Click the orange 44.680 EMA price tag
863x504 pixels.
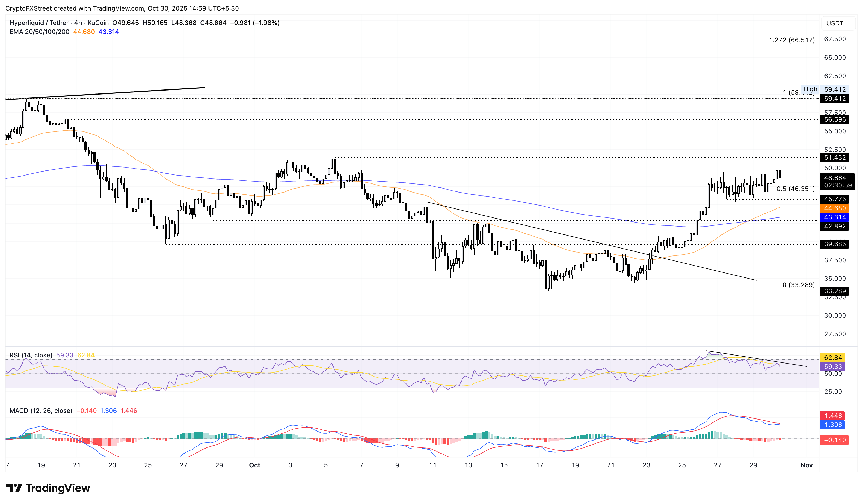835,208
